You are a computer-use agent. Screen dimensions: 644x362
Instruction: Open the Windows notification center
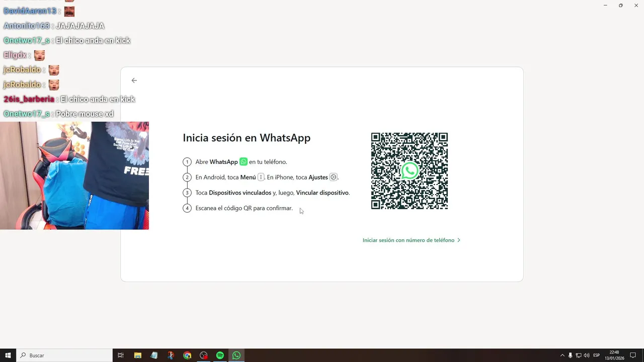tap(633, 355)
